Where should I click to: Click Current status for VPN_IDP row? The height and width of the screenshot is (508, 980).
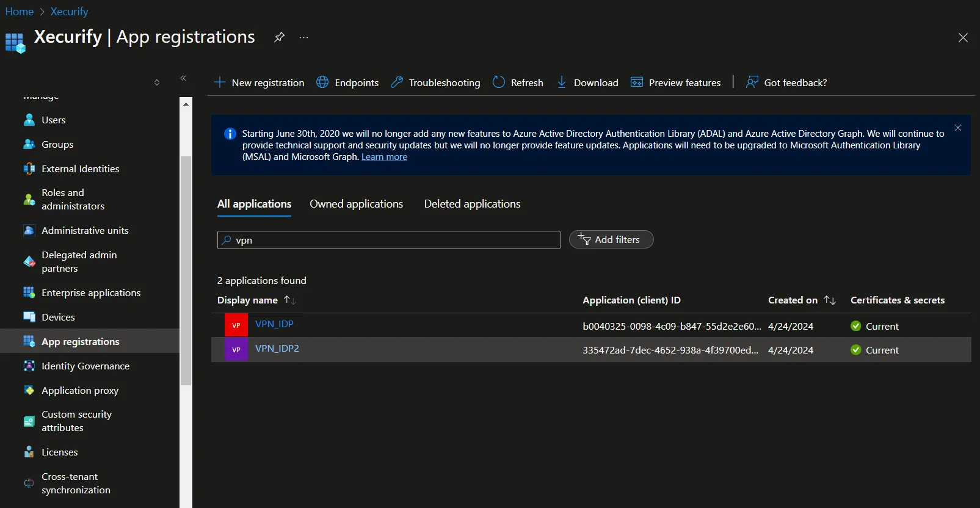click(882, 326)
